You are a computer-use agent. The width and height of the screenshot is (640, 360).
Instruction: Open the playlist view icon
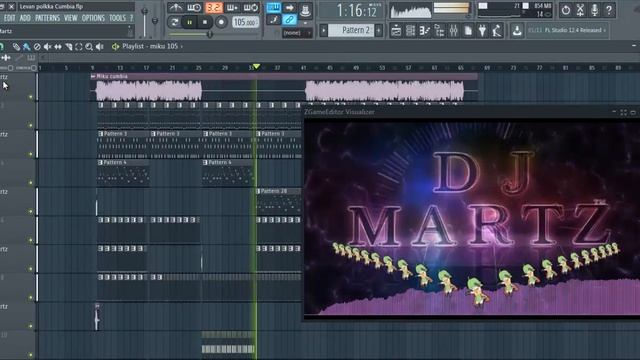396,31
